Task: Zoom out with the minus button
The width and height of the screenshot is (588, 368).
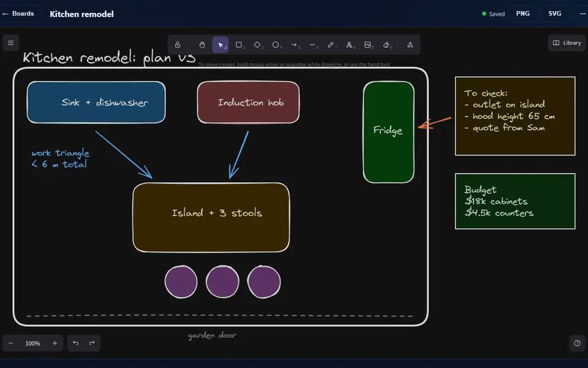Action: [x=11, y=343]
